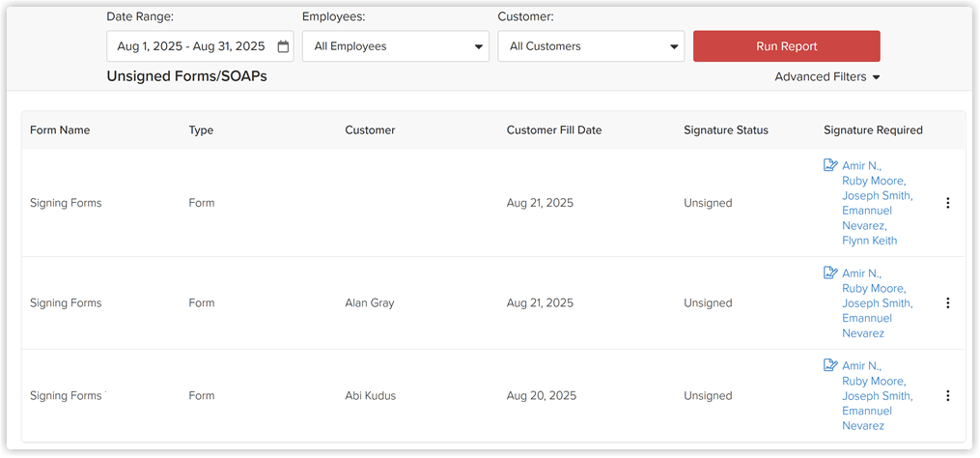Click signature icon in first Signing Forms row

coord(830,165)
